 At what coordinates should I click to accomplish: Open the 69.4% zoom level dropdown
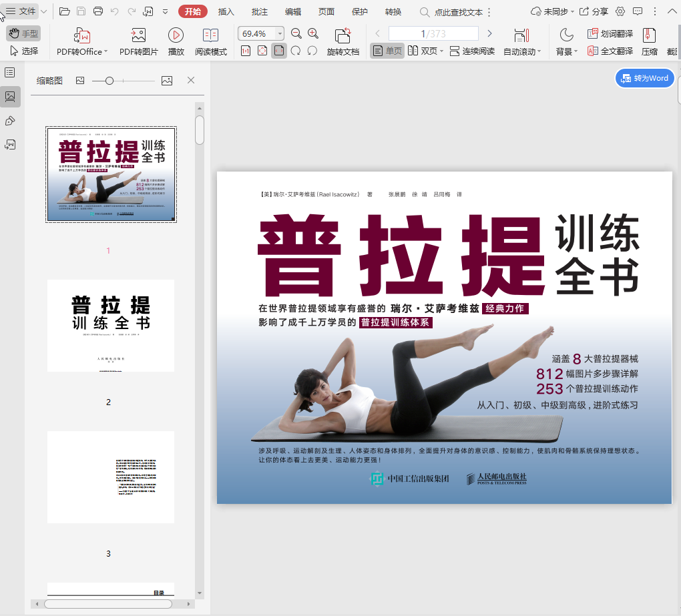click(x=279, y=33)
